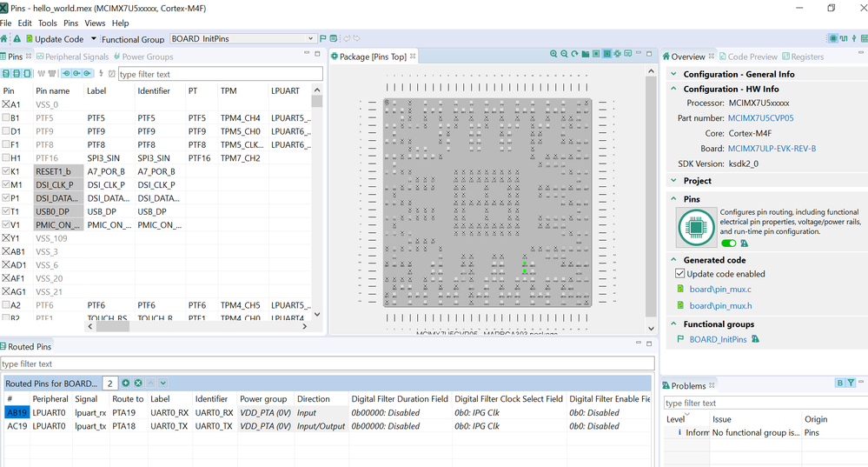Toggle the checkbox for pin M1 DSI_CLK_P
The image size is (868, 467).
(5, 183)
